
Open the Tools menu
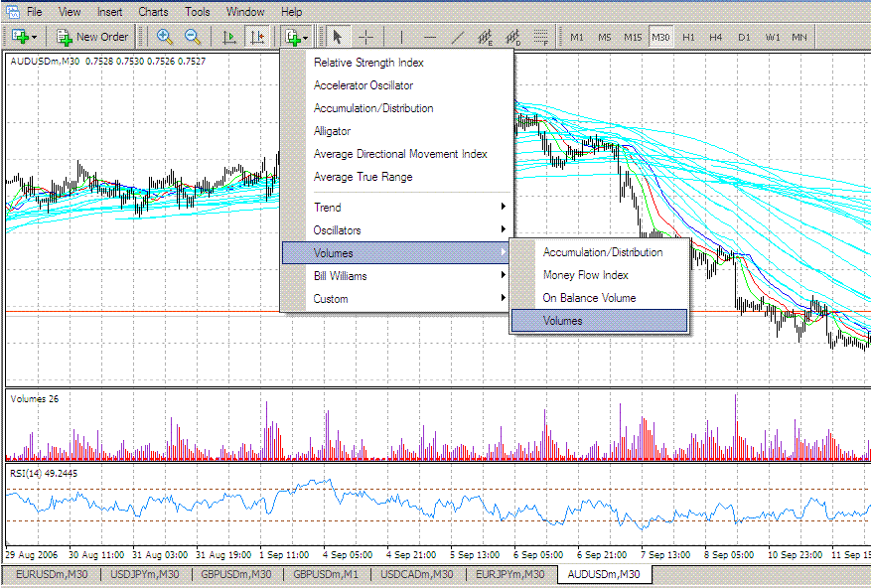point(198,11)
